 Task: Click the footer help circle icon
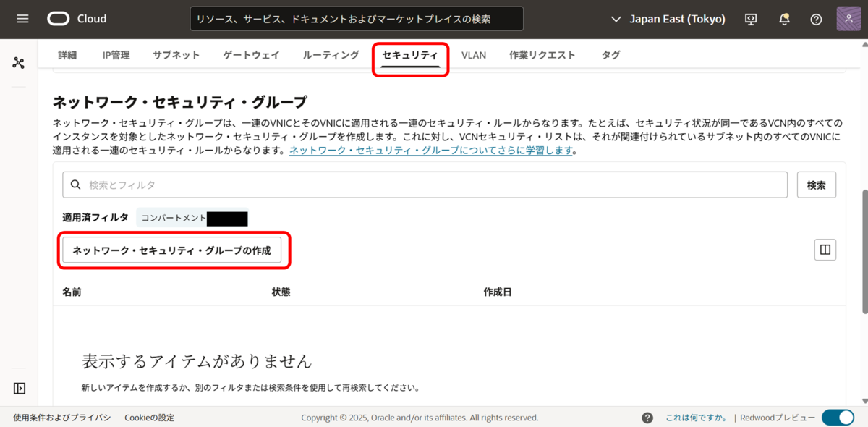647,418
